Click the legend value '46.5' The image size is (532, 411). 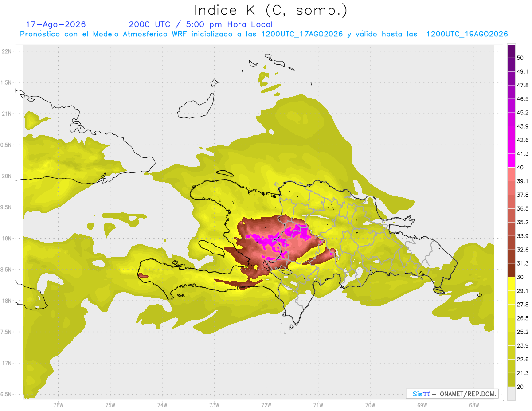(523, 99)
